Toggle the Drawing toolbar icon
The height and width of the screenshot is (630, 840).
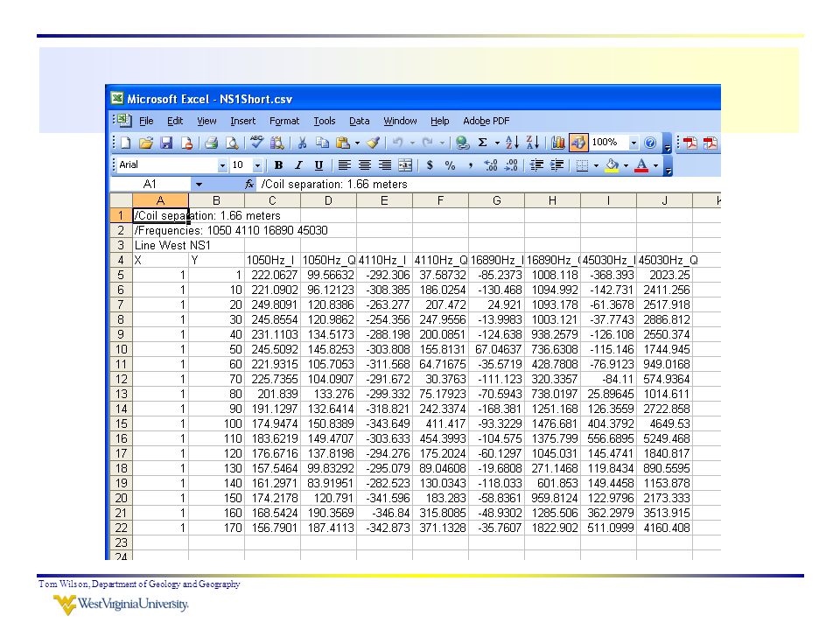click(x=578, y=143)
